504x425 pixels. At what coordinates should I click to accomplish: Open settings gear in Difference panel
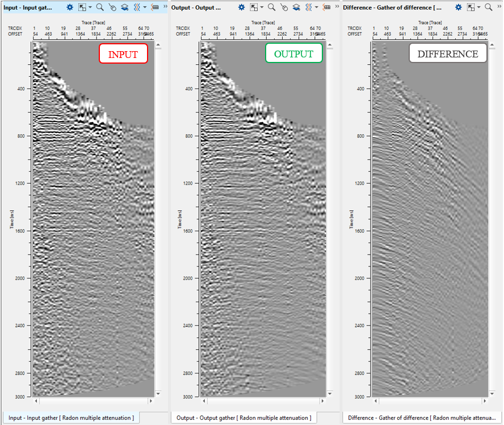[x=458, y=7]
